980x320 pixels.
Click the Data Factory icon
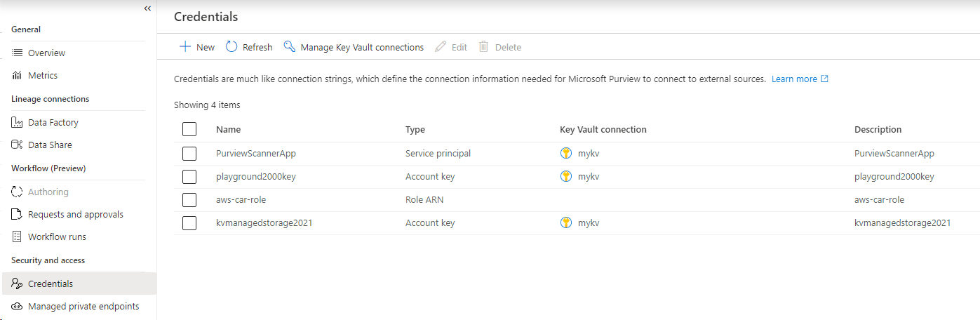pos(18,122)
